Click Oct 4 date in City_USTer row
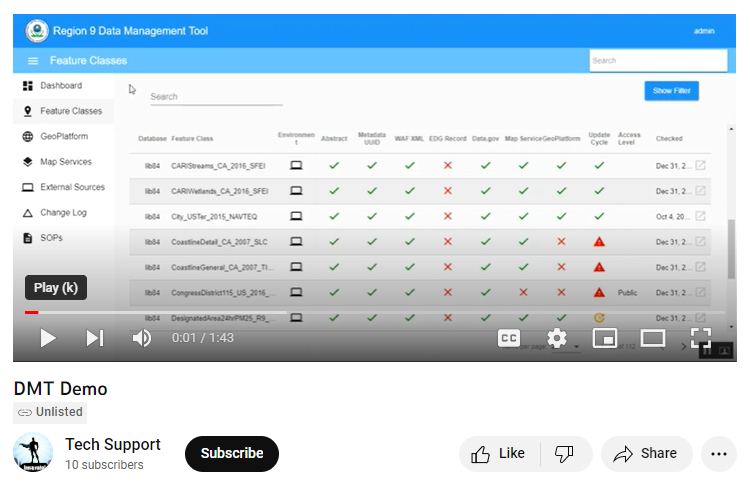Screen dimensions: 750x486 point(673,217)
